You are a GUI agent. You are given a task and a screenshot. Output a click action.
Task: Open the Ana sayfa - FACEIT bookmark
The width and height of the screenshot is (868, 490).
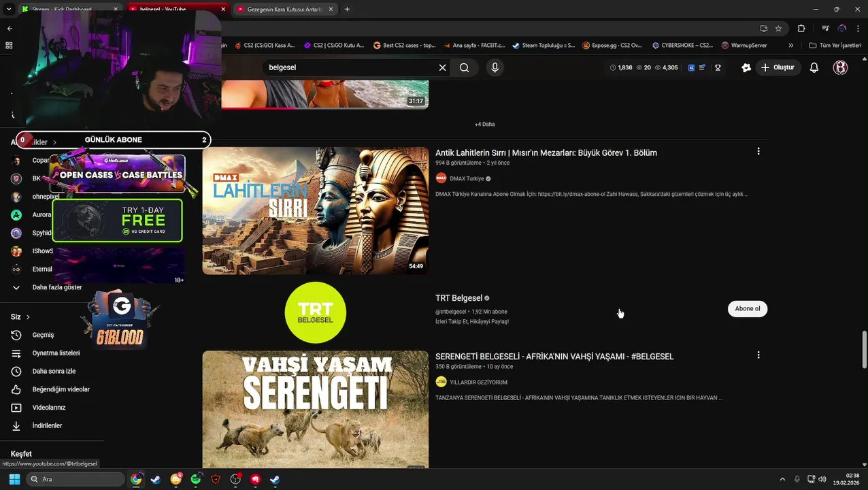tap(473, 46)
